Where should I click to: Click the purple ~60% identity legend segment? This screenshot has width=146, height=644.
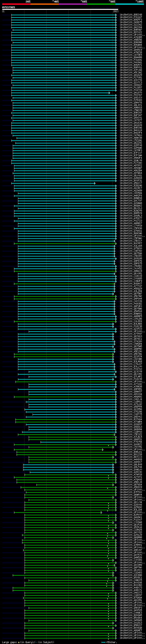tap(73, 4)
